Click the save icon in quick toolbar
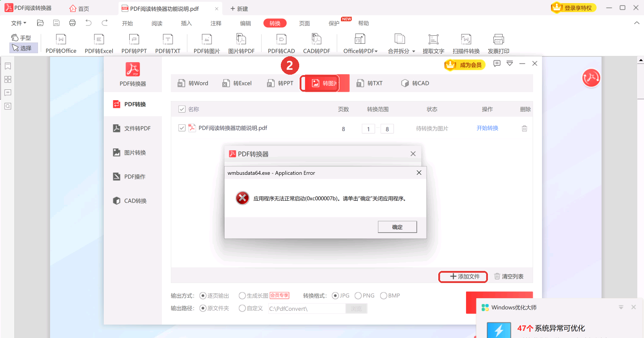Viewport: 644px width, 338px height. (x=56, y=23)
